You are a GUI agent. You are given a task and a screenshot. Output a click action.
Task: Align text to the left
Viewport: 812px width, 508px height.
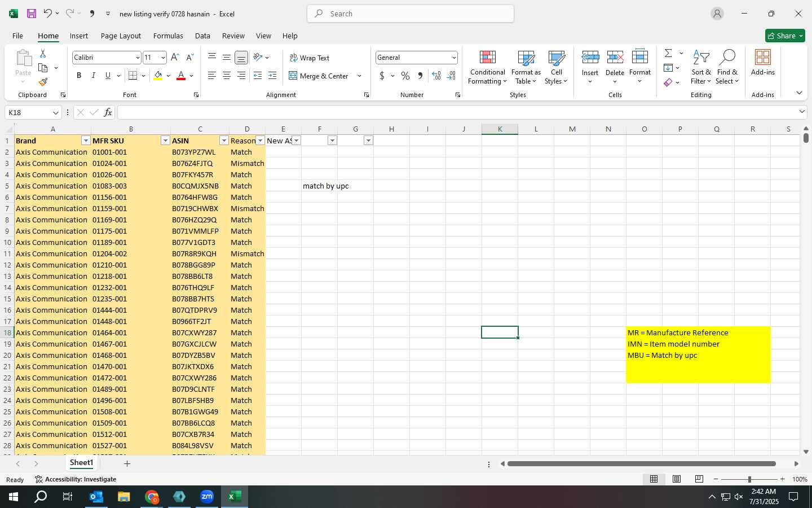point(211,76)
